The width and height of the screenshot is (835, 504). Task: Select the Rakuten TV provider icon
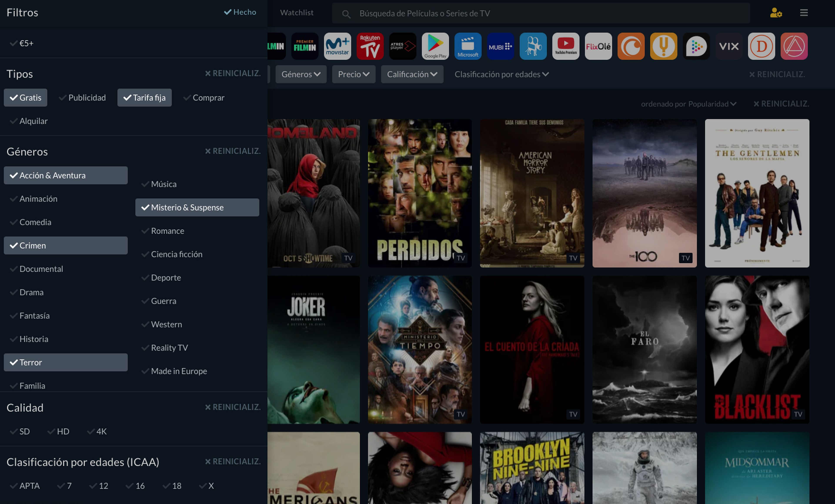370,46
